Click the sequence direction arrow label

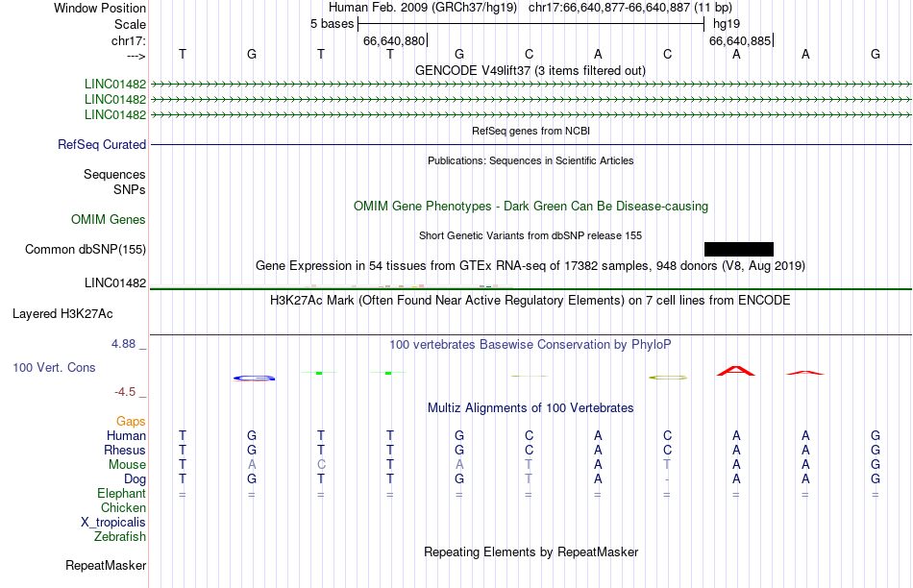[x=136, y=56]
